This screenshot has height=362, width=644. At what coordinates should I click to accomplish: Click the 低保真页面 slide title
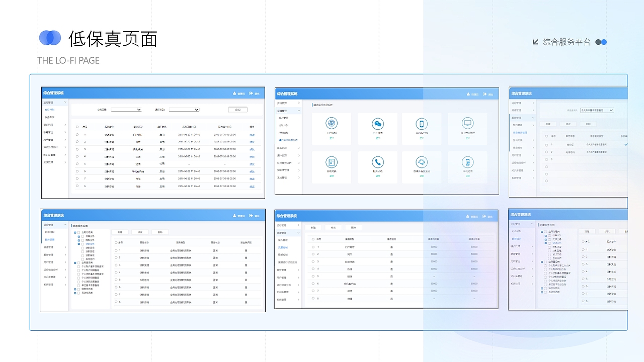[113, 38]
